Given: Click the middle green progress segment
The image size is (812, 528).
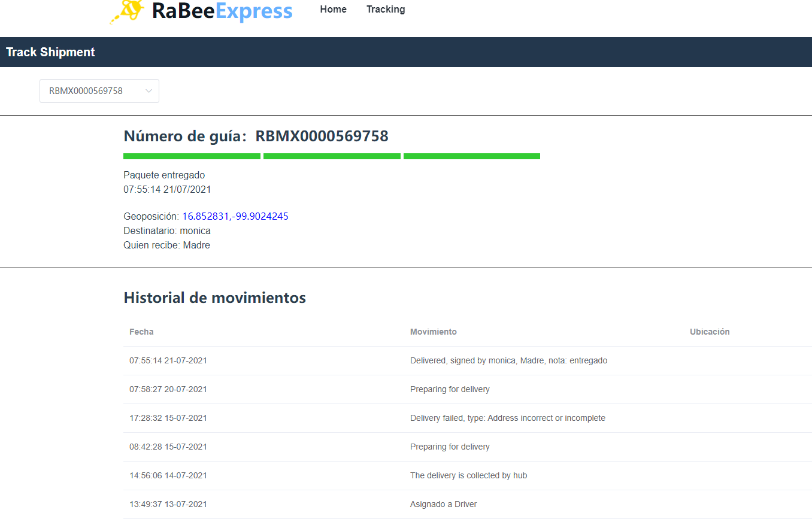Looking at the screenshot, I should [332, 156].
